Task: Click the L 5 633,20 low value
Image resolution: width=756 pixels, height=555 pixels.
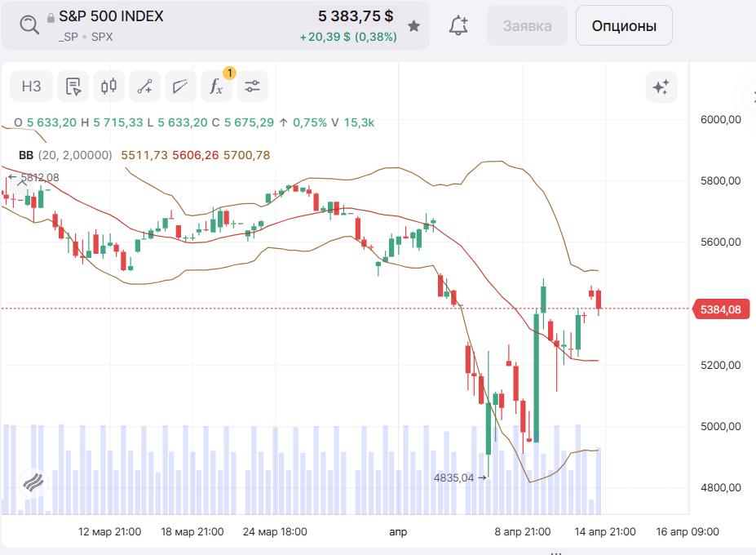Action: click(178, 122)
